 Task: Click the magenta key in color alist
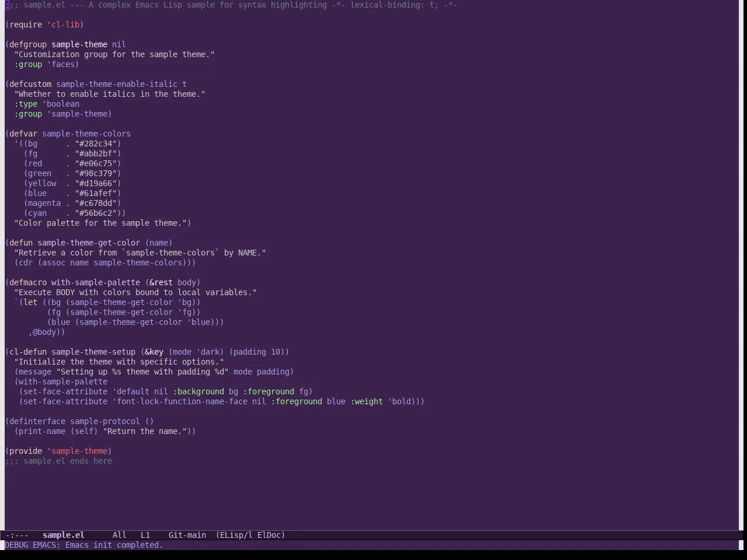point(44,203)
